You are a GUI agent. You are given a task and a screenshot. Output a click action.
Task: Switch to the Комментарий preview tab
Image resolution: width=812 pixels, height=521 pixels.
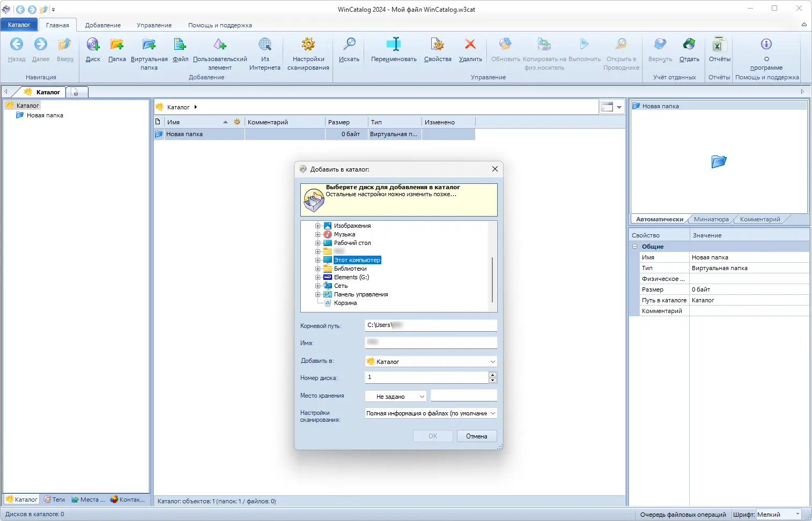pyautogui.click(x=760, y=219)
